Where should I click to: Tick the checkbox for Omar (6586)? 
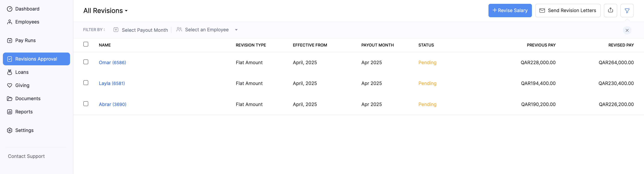click(86, 62)
